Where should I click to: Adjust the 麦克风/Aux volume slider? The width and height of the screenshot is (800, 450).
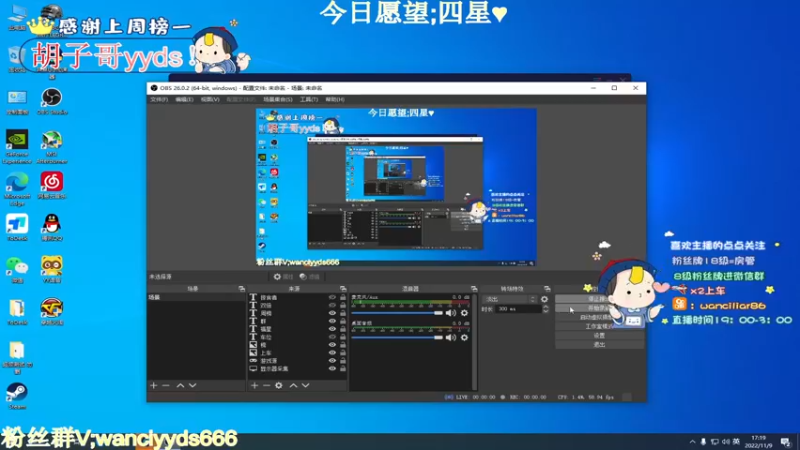(x=397, y=313)
